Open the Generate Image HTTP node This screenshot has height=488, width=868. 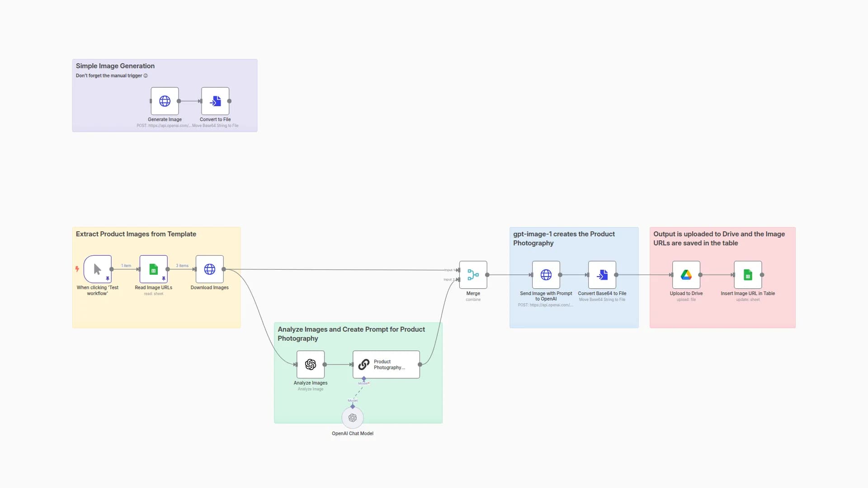[165, 101]
